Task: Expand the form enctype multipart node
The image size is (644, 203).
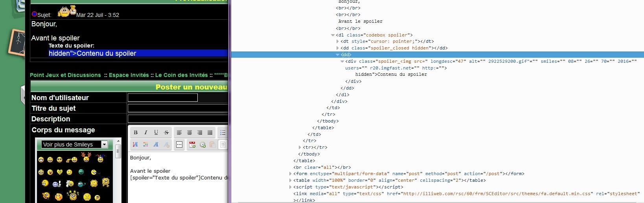Action: [291, 174]
